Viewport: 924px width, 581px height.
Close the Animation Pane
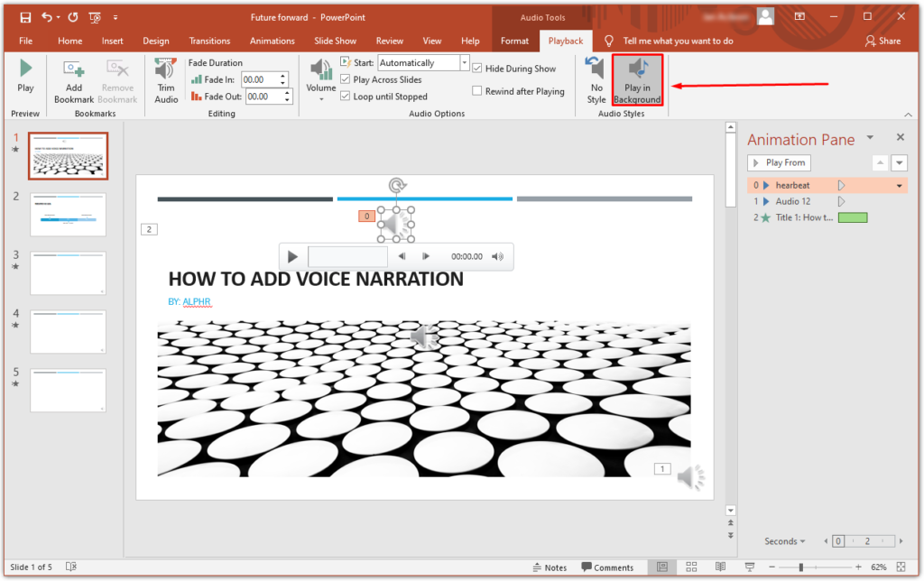[901, 137]
